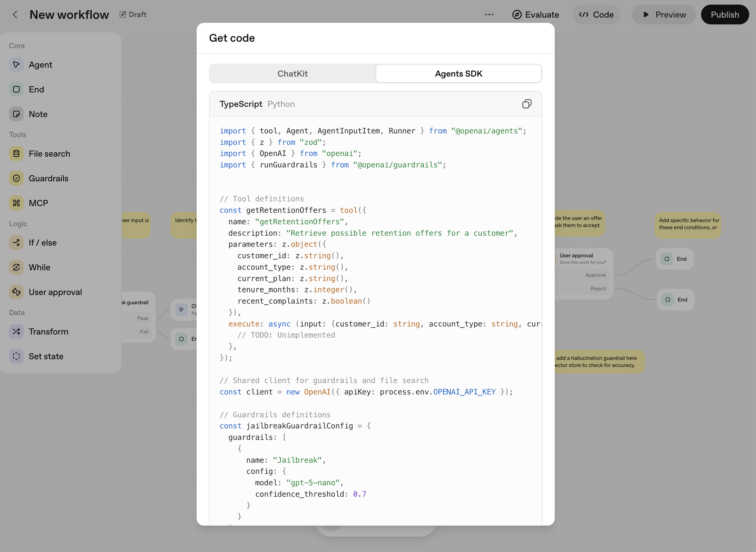Click the Guardrails shield icon
This screenshot has width=756, height=552.
[16, 179]
